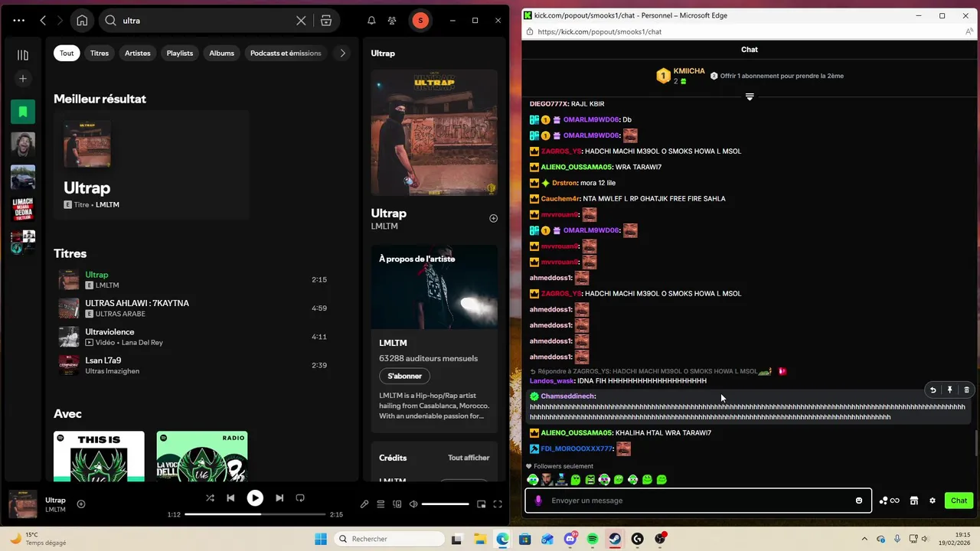980x551 pixels.
Task: Adjust the Spotify volume slider
Action: 445,504
